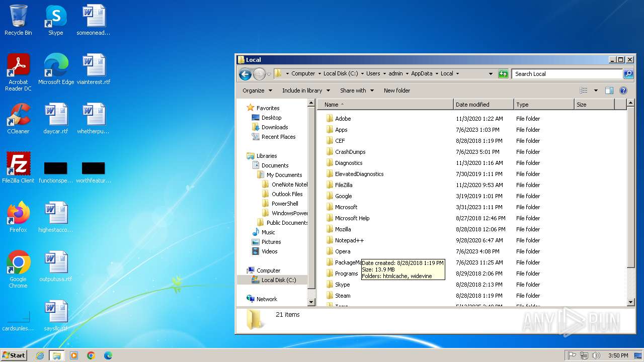This screenshot has width=644, height=362.
Task: Select Local Disk (C:) in navigation pane
Action: [x=274, y=280]
